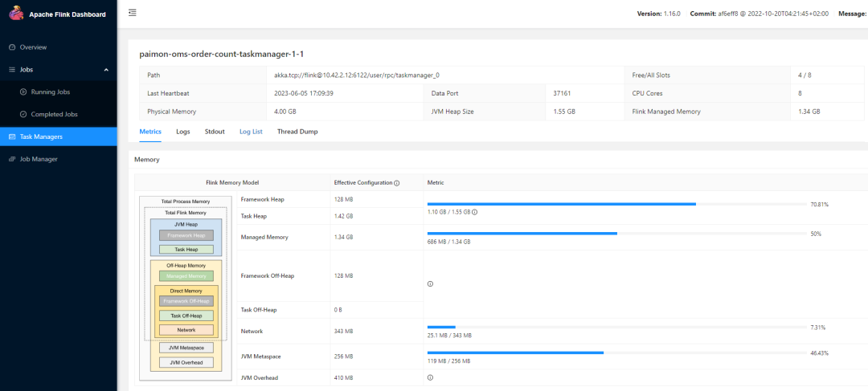This screenshot has height=391, width=868.
Task: Click the info icon in Framework Off-Heap row
Action: (x=430, y=283)
